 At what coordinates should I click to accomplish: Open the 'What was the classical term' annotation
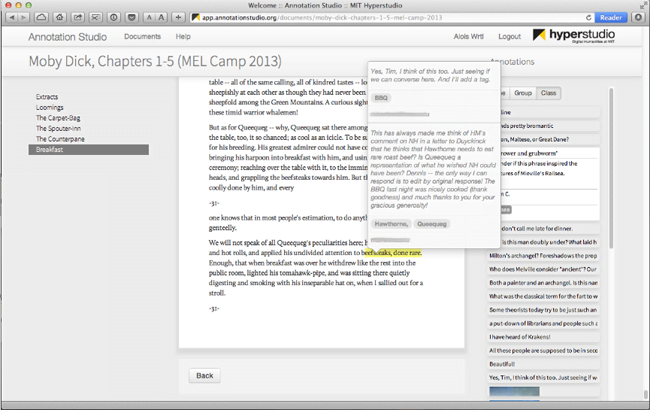click(x=543, y=296)
